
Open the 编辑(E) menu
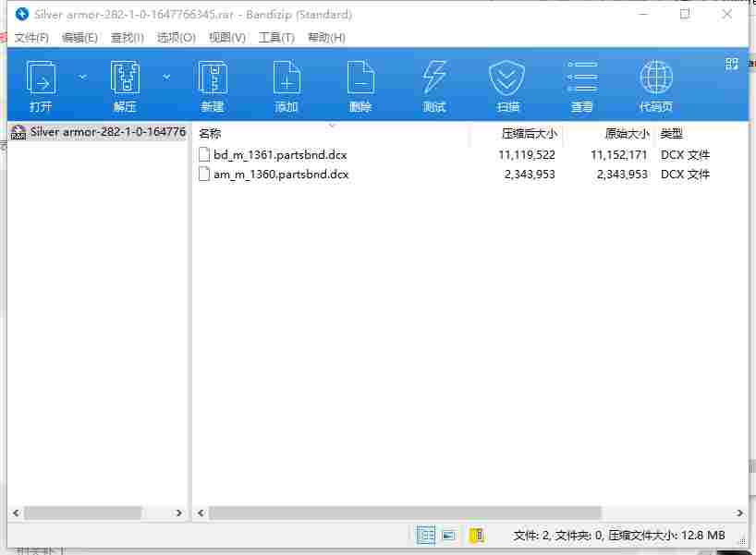(79, 38)
